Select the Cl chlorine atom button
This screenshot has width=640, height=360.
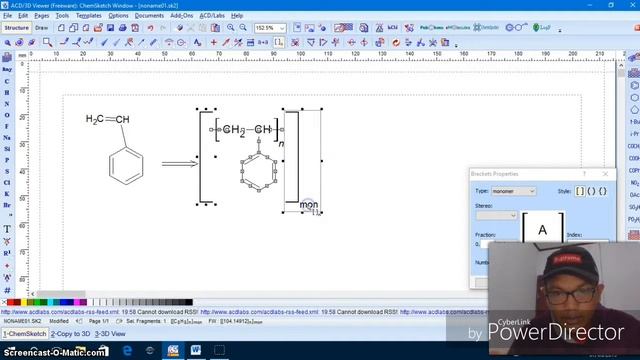(x=7, y=183)
